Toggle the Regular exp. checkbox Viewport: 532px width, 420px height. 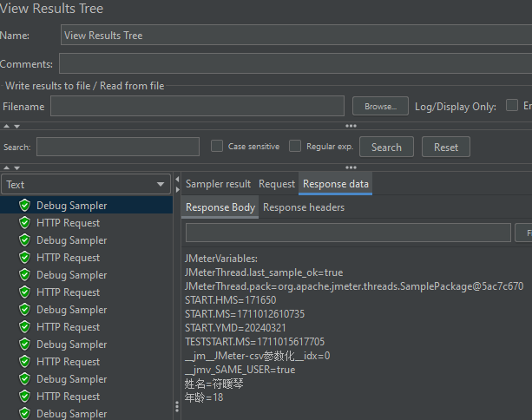point(295,147)
